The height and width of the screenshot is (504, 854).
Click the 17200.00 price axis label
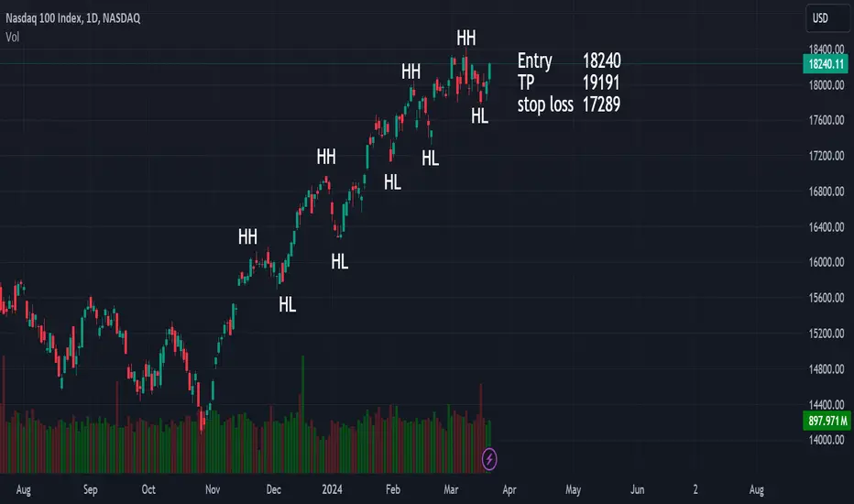click(x=827, y=156)
